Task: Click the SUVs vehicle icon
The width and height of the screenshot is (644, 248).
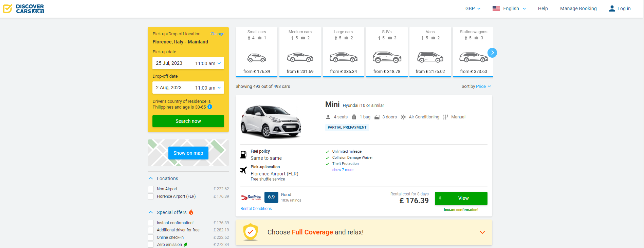Action: 387,57
